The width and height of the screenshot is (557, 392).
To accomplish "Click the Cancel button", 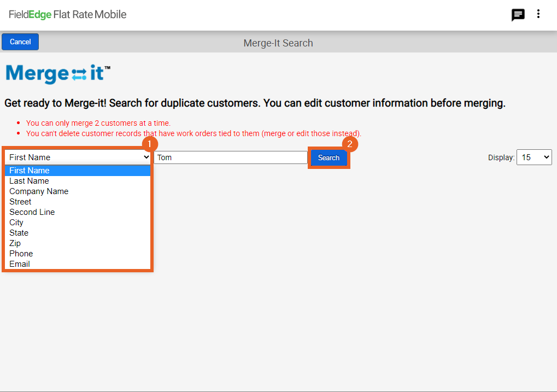I will [20, 42].
